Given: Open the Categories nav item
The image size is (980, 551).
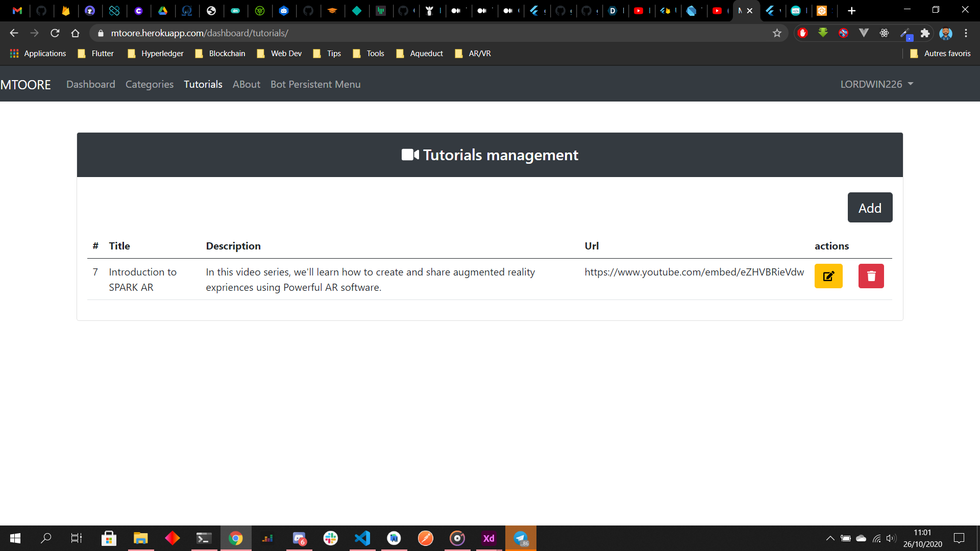Looking at the screenshot, I should pyautogui.click(x=150, y=84).
